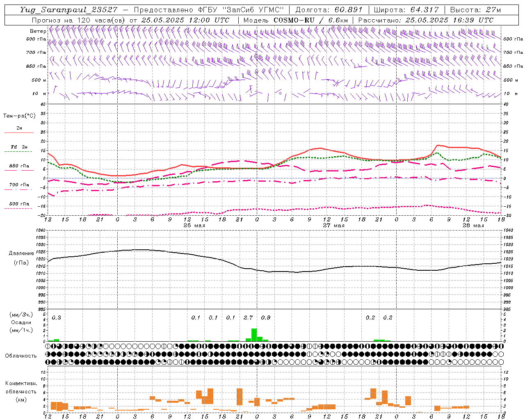Viewport: 525px width, 420px height.
Task: Click the 26 мая date label
Action: click(x=194, y=226)
